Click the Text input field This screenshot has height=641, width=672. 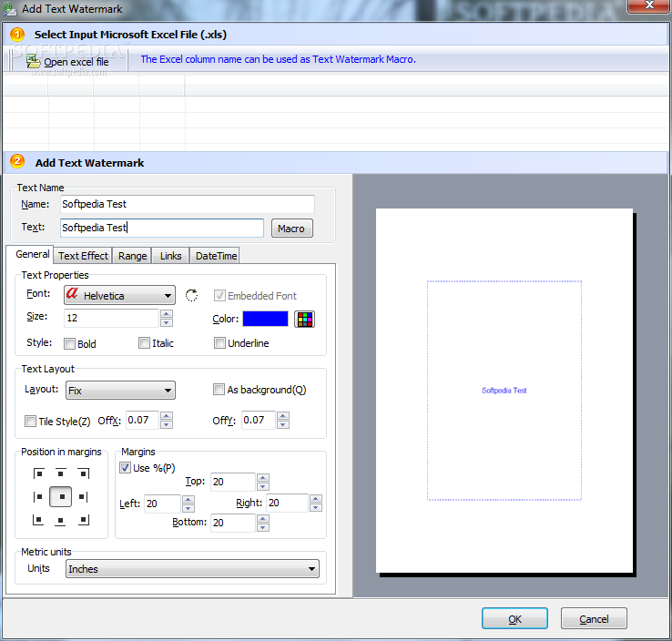click(162, 228)
